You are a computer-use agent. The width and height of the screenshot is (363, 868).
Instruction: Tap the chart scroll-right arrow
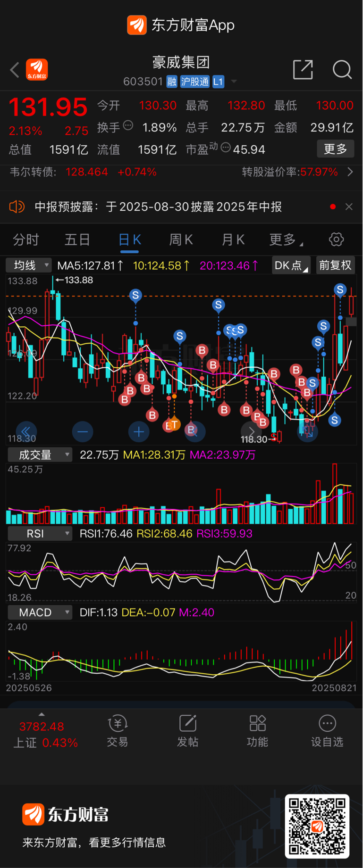coord(251,432)
